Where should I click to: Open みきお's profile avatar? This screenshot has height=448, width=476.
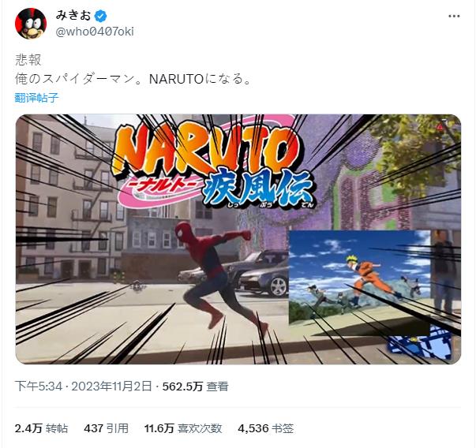tap(30, 23)
